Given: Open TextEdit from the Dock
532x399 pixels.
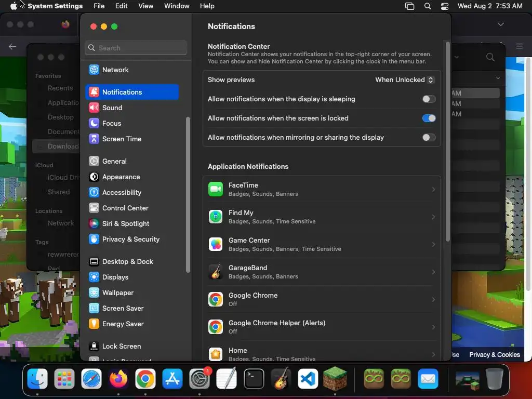Looking at the screenshot, I should coord(227,379).
